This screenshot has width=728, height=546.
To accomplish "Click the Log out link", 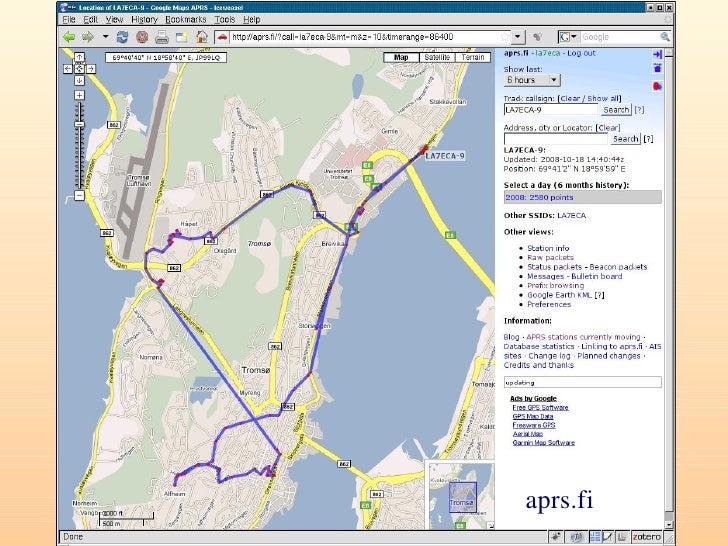I will pos(581,53).
